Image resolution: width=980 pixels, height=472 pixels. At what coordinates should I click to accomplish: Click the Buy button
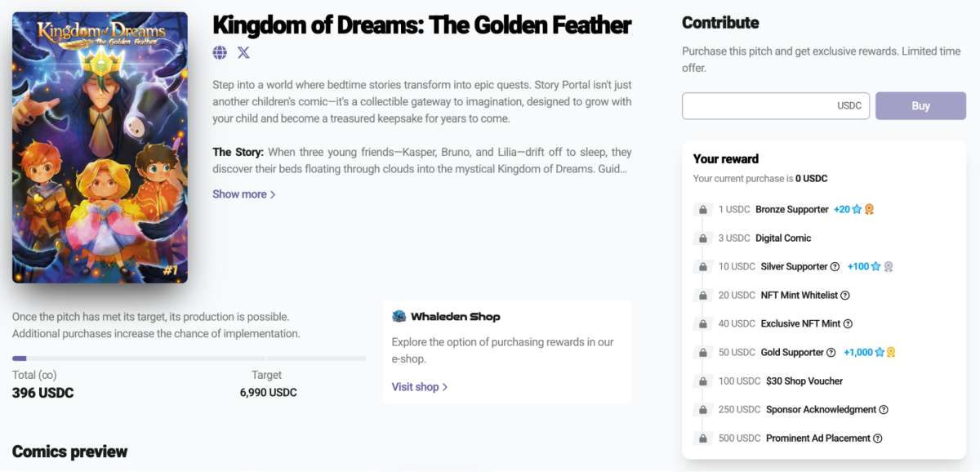[920, 106]
